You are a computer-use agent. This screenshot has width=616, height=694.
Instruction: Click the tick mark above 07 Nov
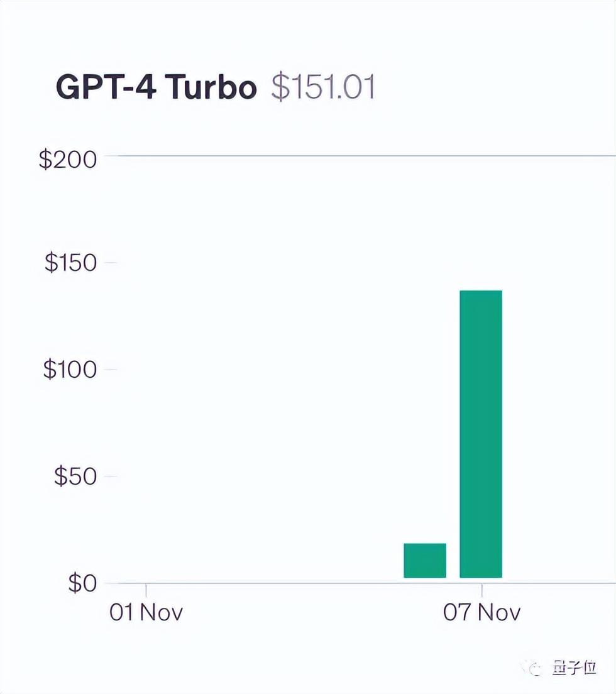[x=482, y=590]
